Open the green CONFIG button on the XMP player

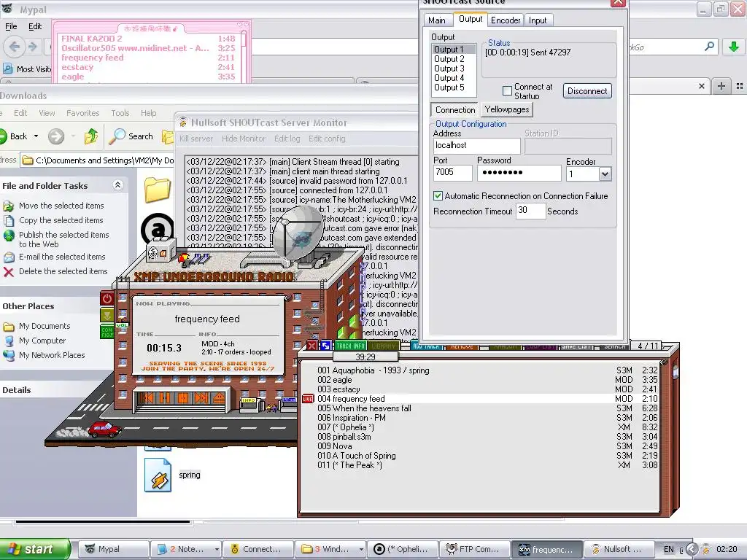click(107, 331)
